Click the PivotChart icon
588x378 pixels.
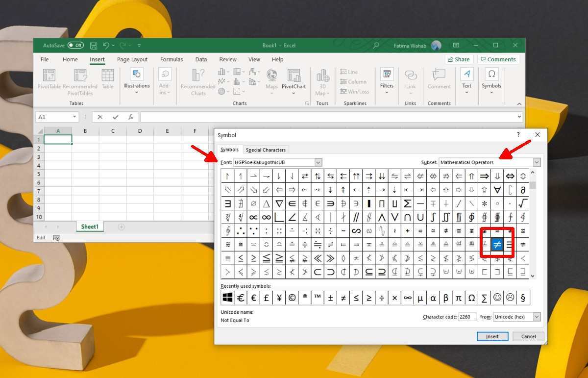294,75
